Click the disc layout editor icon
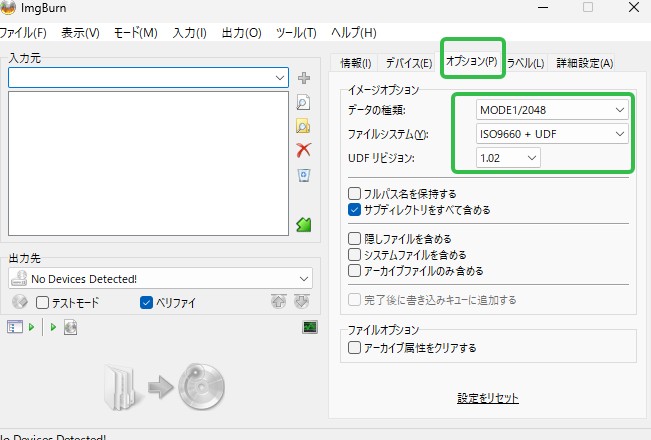Image resolution: width=651 pixels, height=440 pixels. (x=71, y=328)
